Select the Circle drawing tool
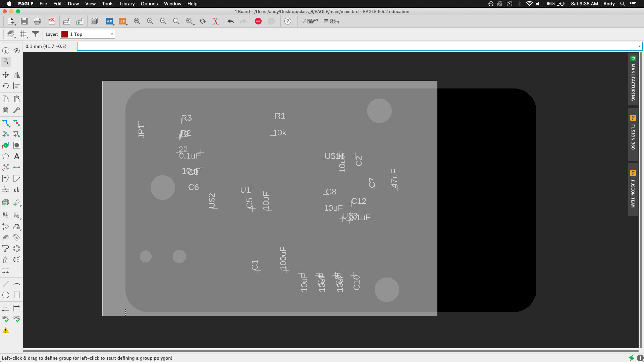Image resolution: width=644 pixels, height=362 pixels. click(x=6, y=295)
